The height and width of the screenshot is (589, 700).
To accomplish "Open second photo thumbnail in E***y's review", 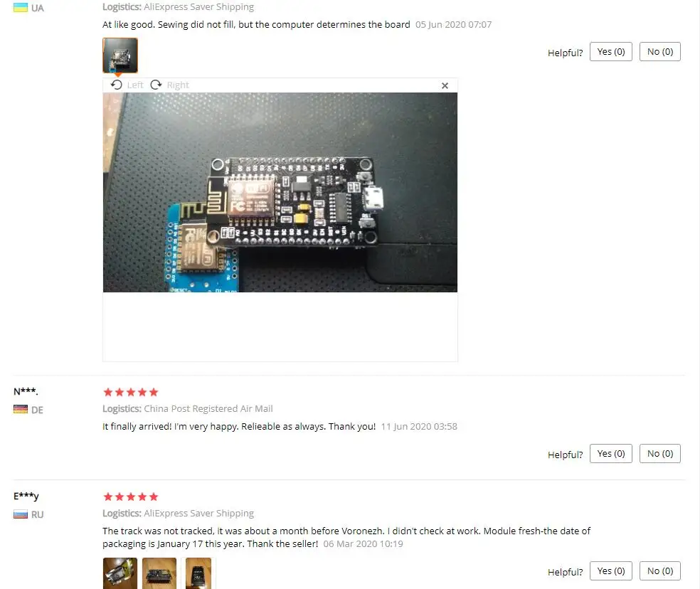I will 159,573.
